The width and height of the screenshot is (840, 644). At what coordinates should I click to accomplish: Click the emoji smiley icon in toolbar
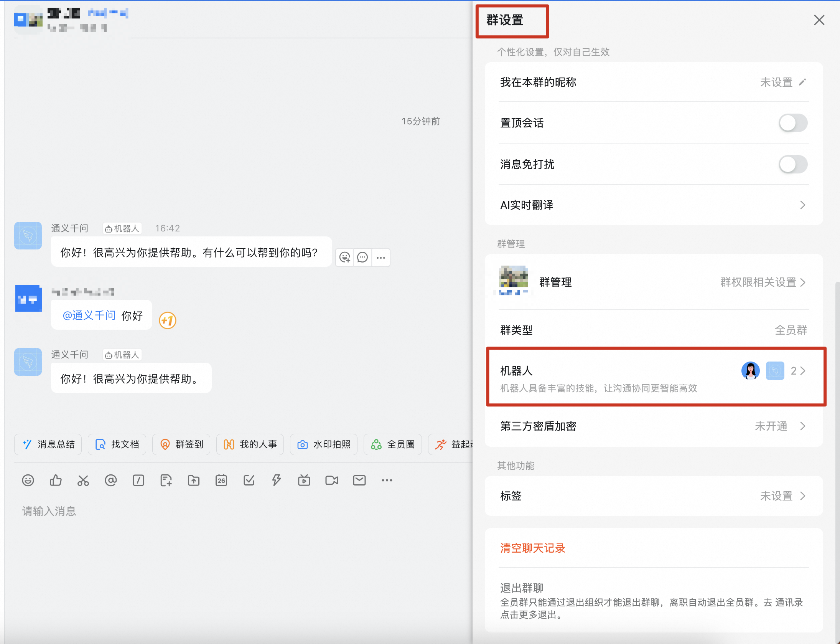28,481
